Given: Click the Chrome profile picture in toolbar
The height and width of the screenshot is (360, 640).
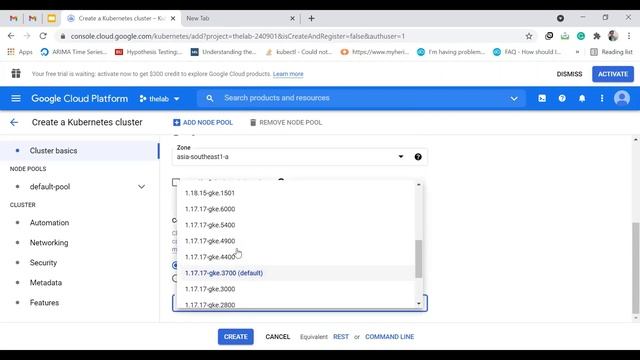Looking at the screenshot, I should click(613, 36).
